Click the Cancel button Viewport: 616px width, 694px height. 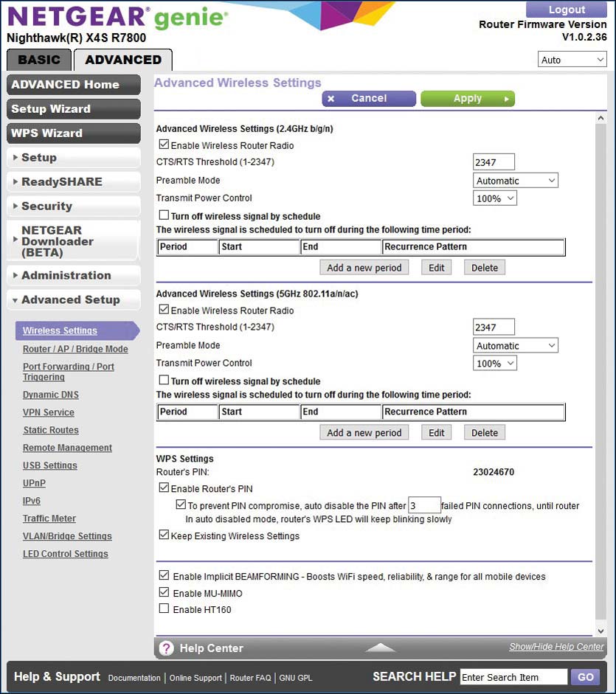(369, 98)
